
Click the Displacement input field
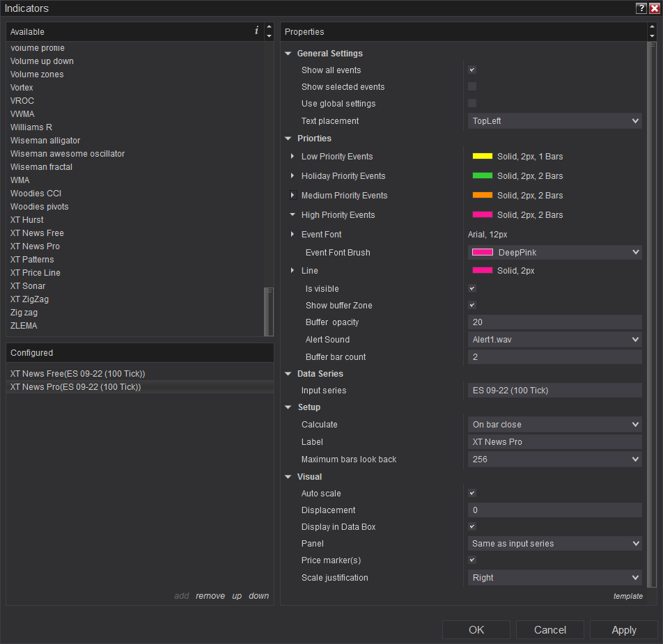(x=555, y=510)
